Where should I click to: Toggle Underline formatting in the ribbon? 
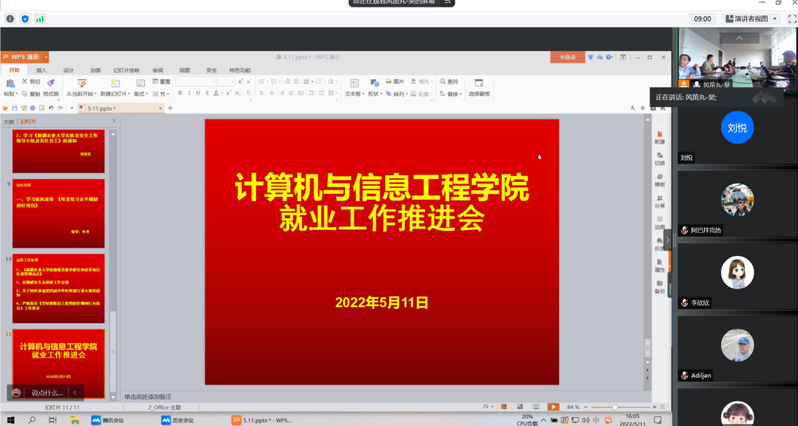tap(198, 94)
